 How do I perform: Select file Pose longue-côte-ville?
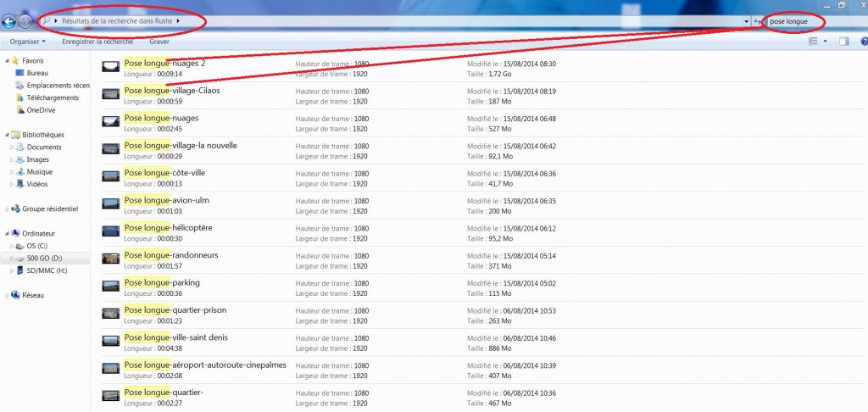click(x=164, y=173)
